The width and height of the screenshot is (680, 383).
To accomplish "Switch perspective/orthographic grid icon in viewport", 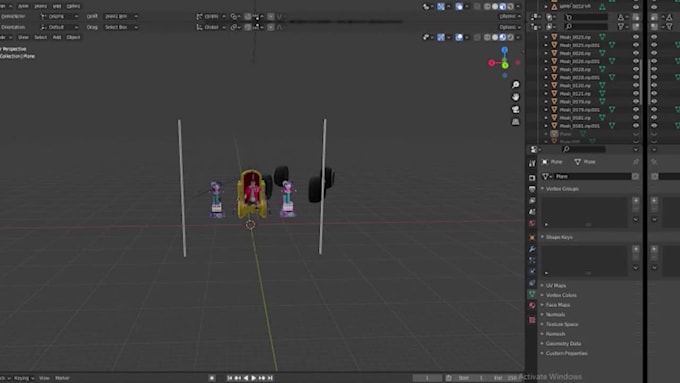I will [515, 122].
